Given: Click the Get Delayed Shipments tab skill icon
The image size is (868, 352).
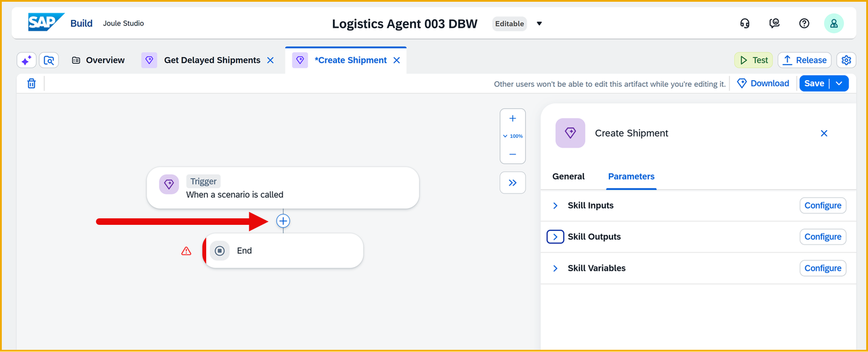Looking at the screenshot, I should [149, 60].
